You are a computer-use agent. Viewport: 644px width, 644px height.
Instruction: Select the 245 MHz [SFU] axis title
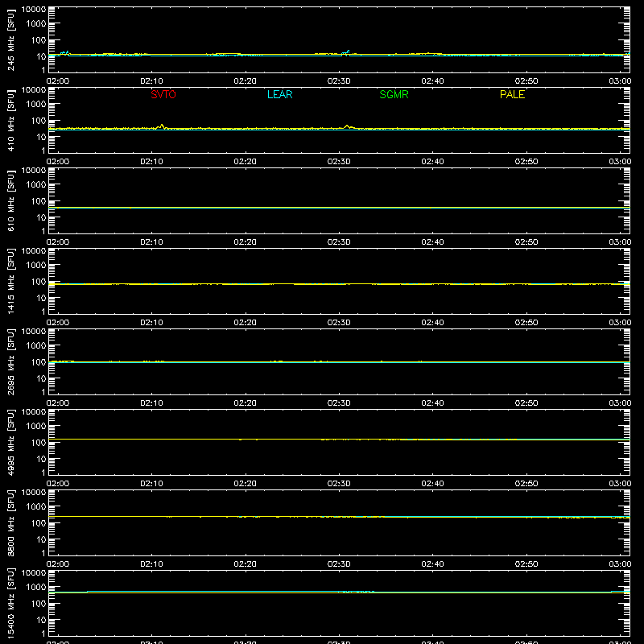[x=11, y=39]
